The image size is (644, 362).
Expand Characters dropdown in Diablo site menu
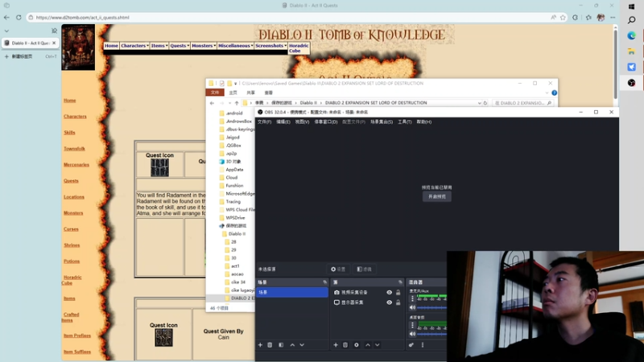(134, 46)
